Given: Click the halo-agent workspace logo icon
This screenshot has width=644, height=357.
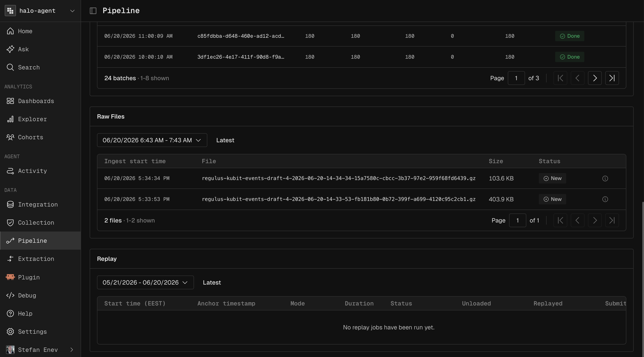Looking at the screenshot, I should [x=10, y=11].
